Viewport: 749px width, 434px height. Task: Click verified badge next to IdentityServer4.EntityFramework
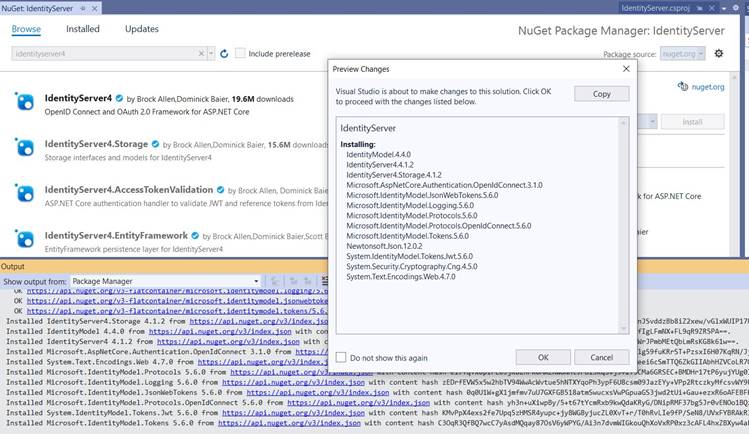(195, 235)
